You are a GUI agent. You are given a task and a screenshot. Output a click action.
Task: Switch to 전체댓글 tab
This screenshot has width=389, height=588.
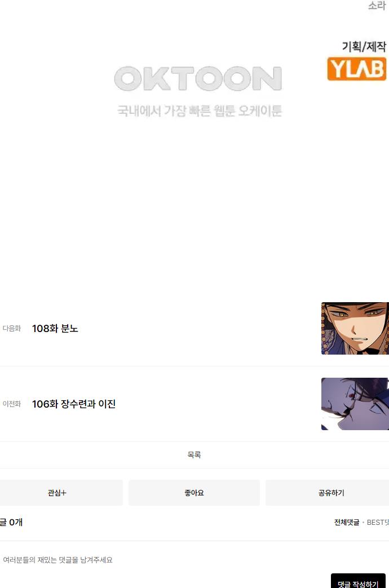tap(347, 523)
